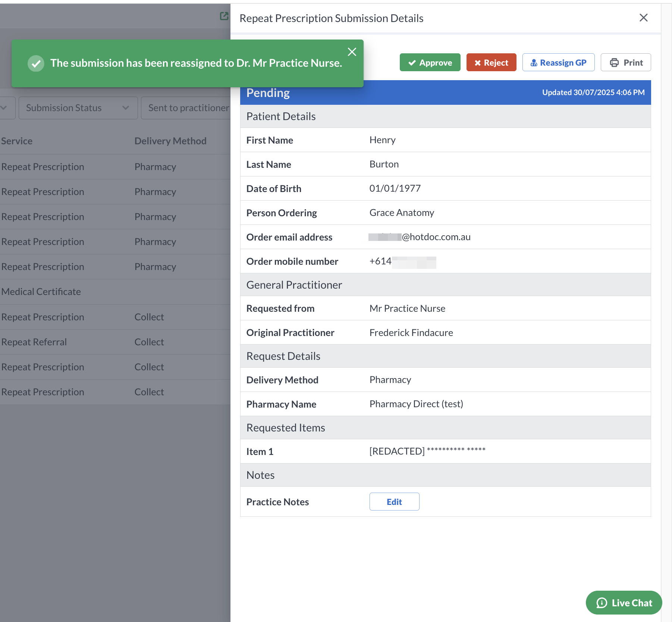The image size is (672, 622).
Task: Click the date of birth 01/01/1977
Action: tap(395, 188)
